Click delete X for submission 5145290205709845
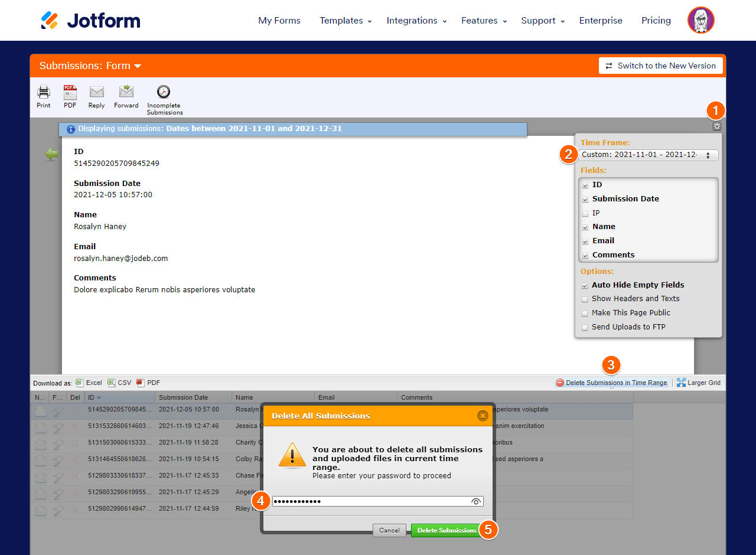Screen dimensions: 756x555 point(75,410)
